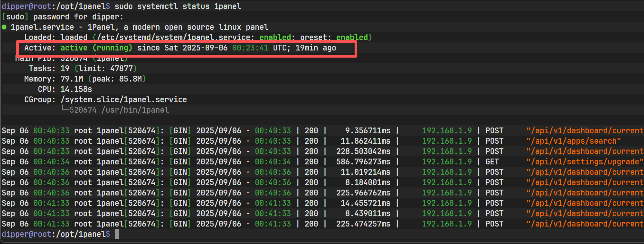Screen dimensions: 644x244
Task: Select the '8.184001ms' latency value
Action: [368, 183]
